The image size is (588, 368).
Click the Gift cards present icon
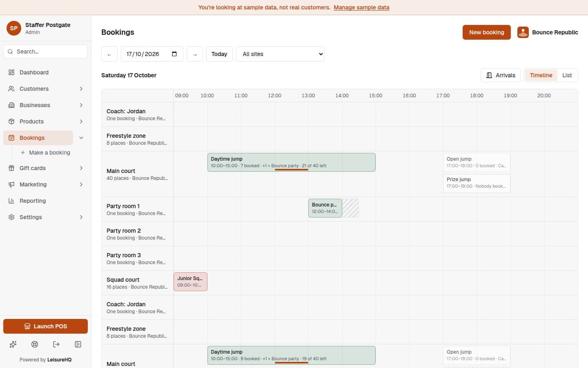(11, 168)
